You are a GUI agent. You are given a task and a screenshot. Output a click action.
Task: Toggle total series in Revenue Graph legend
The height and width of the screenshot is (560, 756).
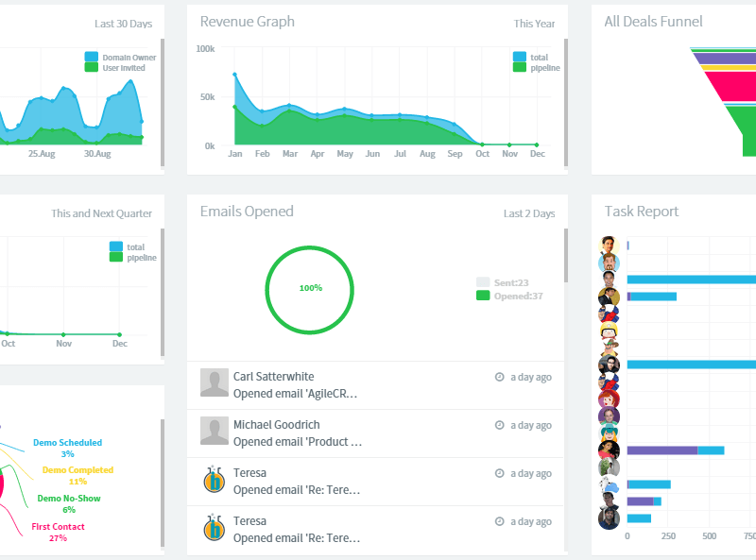(519, 57)
